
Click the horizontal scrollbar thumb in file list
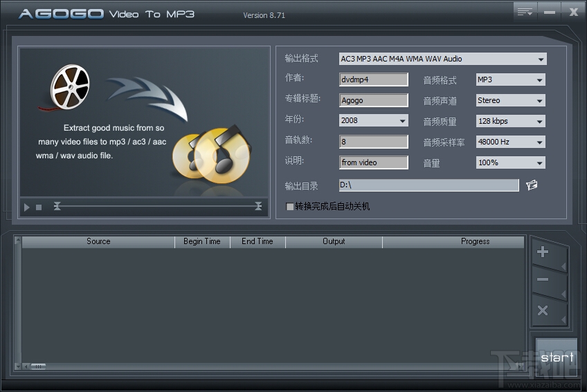pos(38,366)
